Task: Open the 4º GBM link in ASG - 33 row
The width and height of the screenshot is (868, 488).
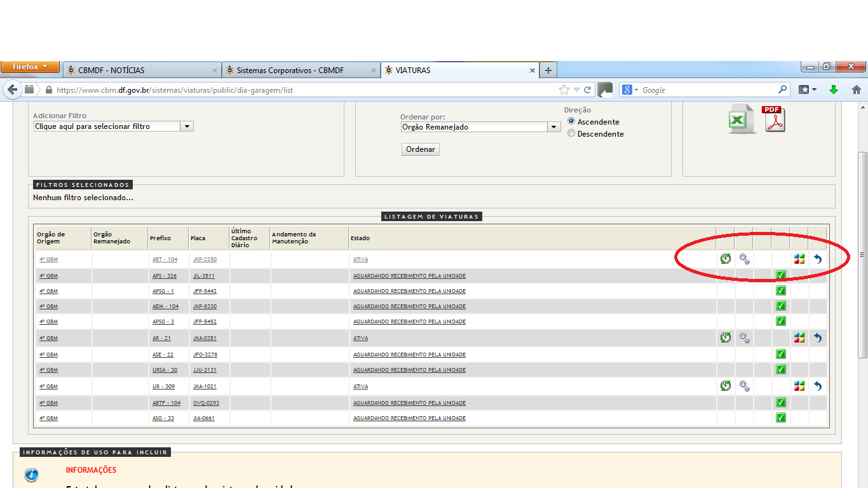Action: pos(48,418)
